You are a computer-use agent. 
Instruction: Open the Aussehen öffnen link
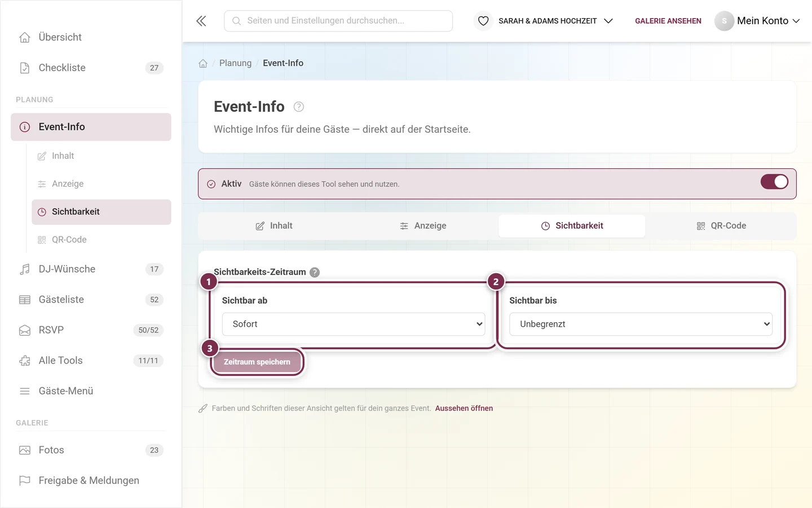[x=464, y=408]
